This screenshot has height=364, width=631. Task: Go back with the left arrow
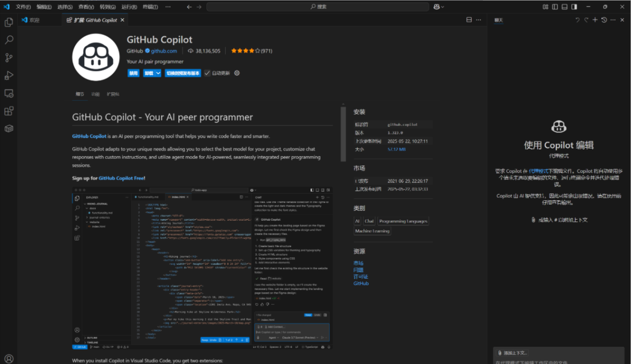tap(189, 7)
